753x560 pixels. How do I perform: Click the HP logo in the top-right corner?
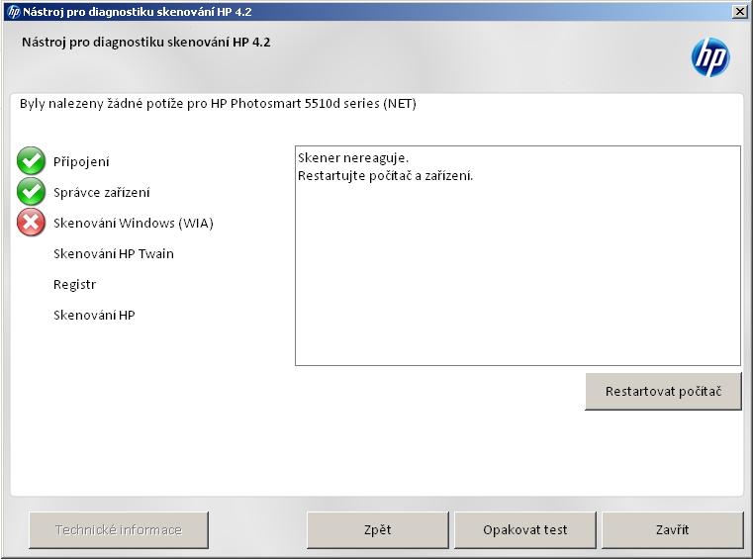(x=710, y=57)
